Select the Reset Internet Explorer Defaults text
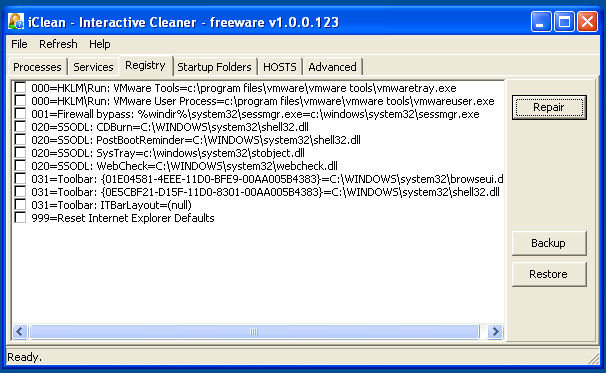This screenshot has height=373, width=606. [123, 218]
